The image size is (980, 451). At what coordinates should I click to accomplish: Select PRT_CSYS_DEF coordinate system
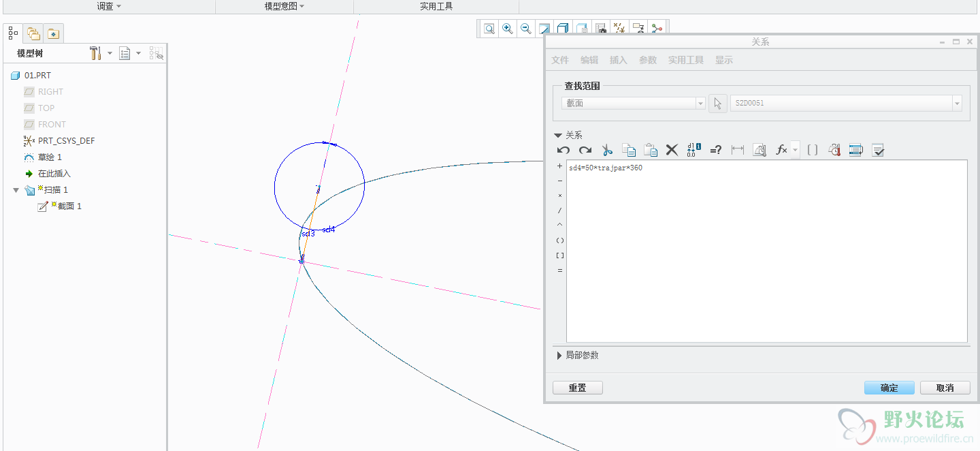coord(66,141)
